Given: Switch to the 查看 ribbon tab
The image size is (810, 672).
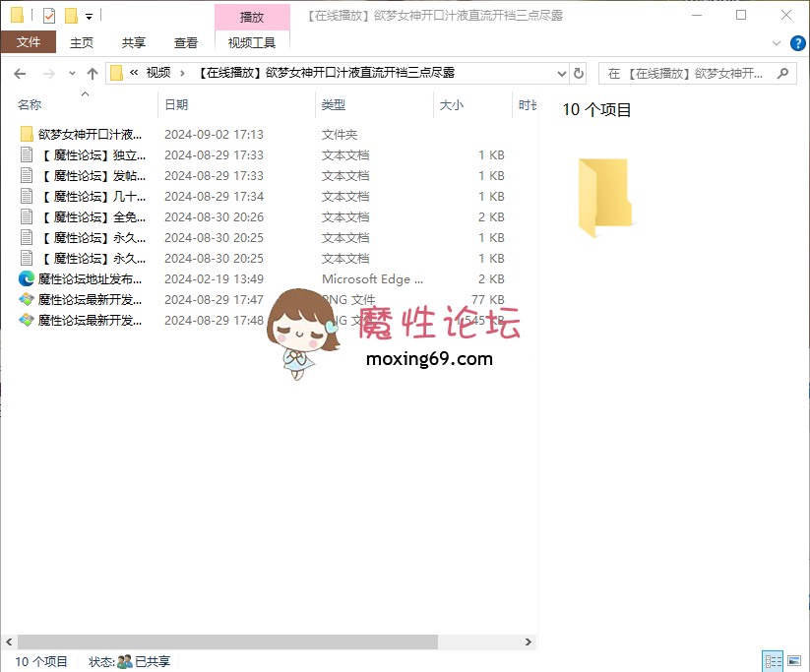Looking at the screenshot, I should [186, 43].
